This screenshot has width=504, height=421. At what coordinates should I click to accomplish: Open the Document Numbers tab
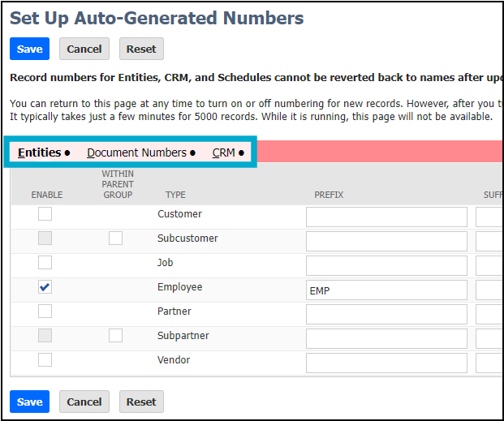click(x=136, y=153)
